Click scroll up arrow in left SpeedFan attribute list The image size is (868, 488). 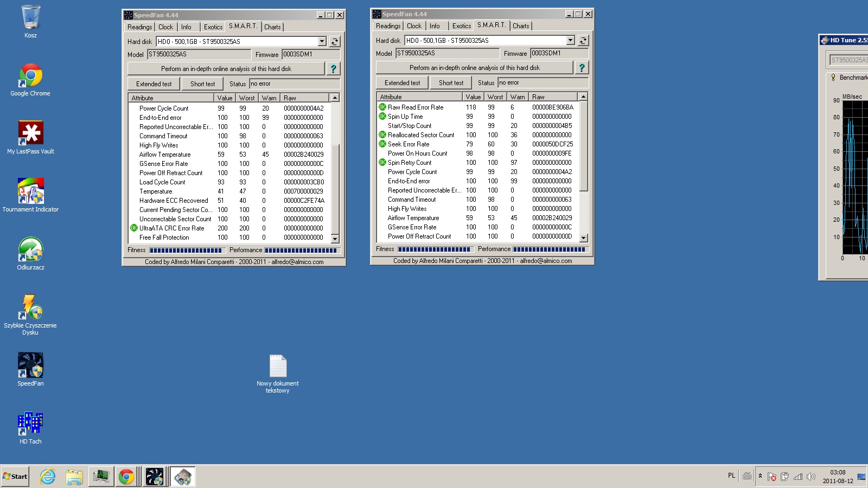pos(335,98)
